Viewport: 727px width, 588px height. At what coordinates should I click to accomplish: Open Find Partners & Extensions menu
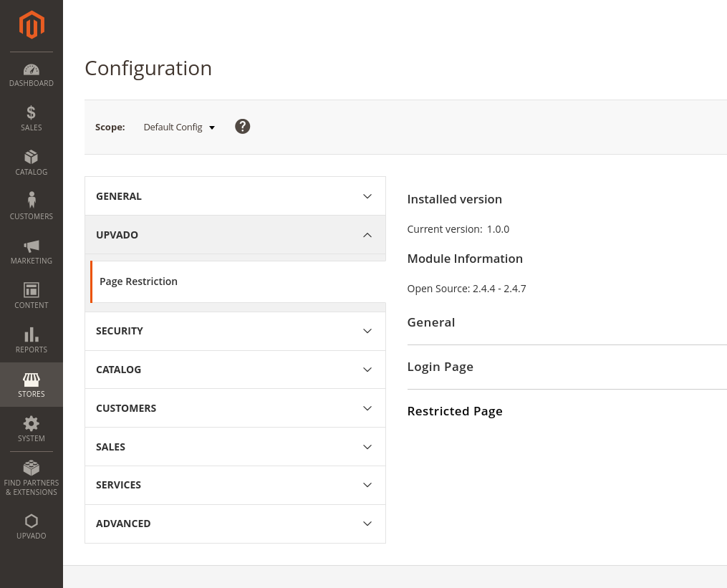click(32, 478)
